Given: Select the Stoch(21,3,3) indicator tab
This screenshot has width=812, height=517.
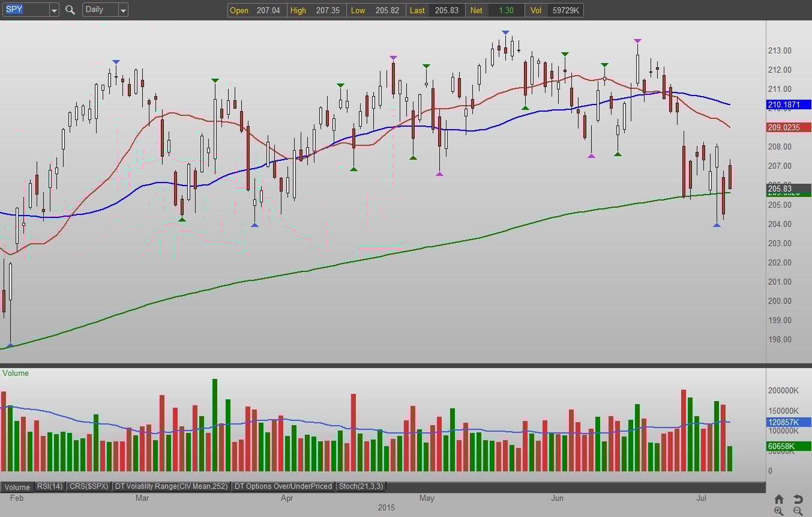Looking at the screenshot, I should pos(361,486).
